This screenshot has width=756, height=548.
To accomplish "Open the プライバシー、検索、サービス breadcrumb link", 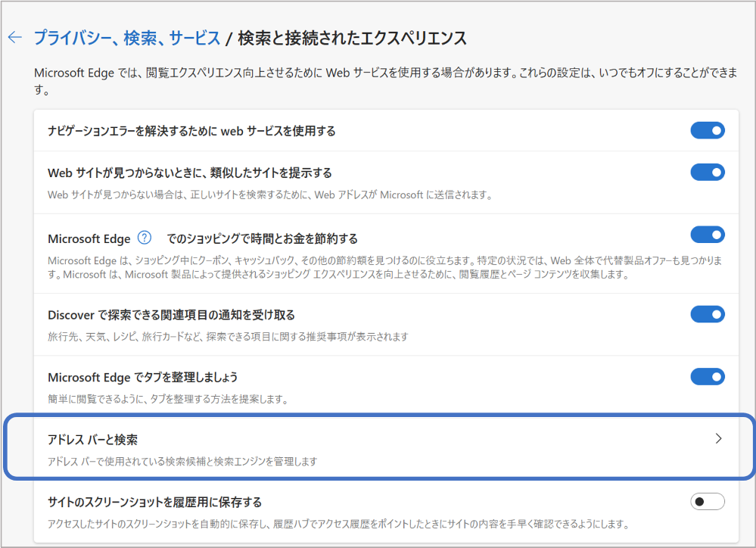I will click(x=127, y=38).
